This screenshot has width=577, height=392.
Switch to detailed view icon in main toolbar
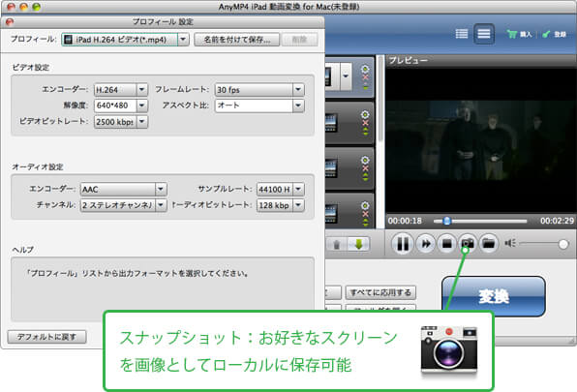[483, 34]
